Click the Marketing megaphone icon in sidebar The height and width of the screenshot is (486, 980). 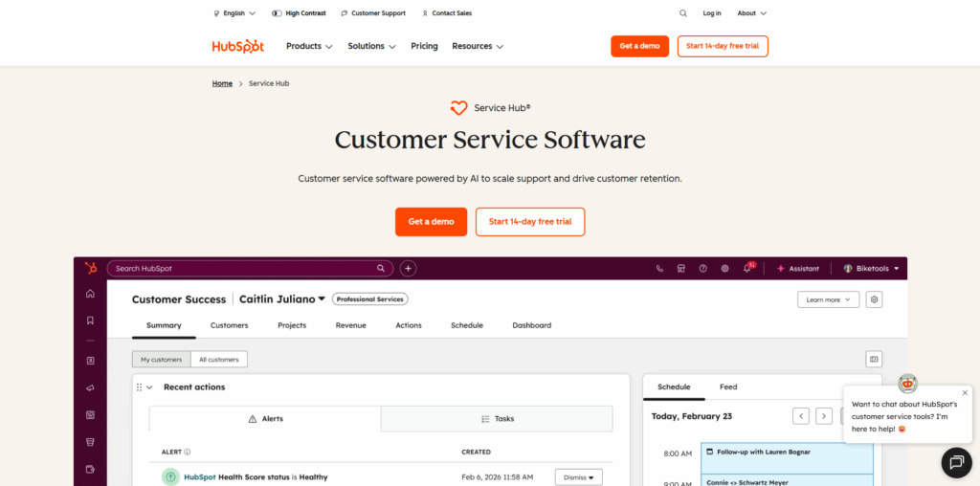coord(91,387)
